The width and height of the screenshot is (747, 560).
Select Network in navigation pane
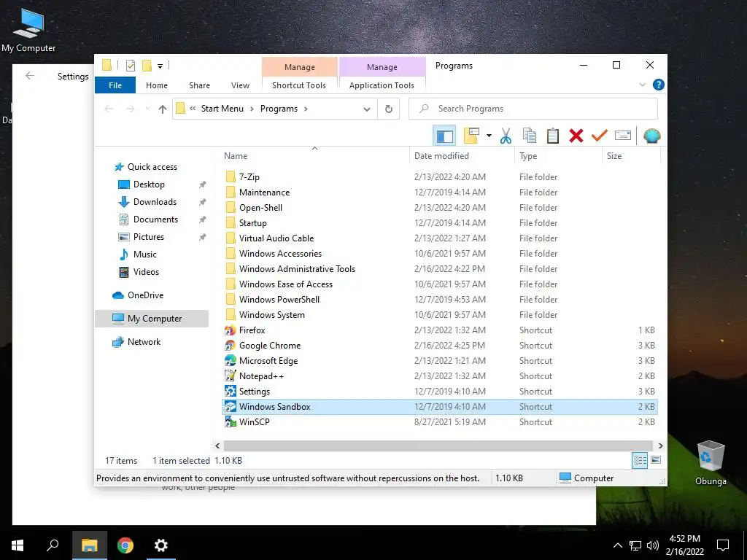[x=144, y=342]
